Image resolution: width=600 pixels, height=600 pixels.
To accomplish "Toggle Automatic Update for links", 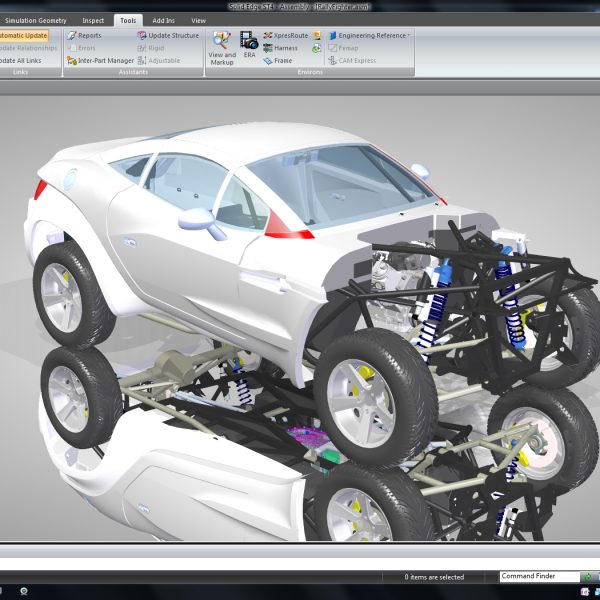I will [x=22, y=35].
